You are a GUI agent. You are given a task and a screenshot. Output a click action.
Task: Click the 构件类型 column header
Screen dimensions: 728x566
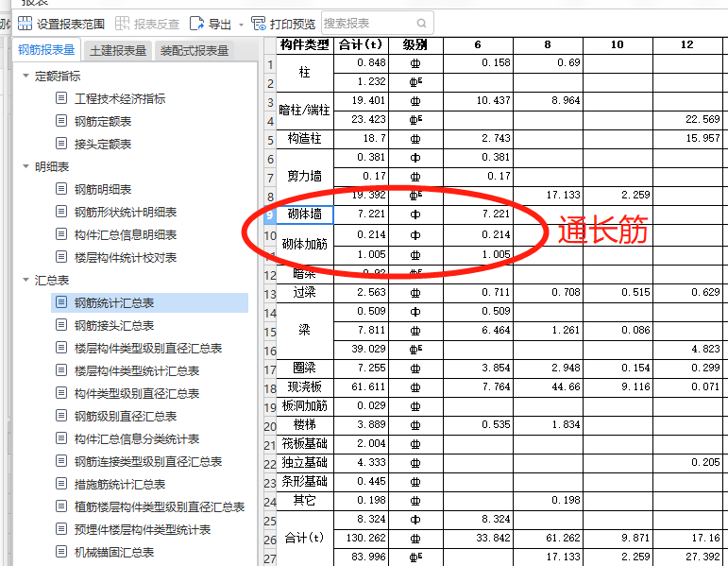(x=305, y=45)
